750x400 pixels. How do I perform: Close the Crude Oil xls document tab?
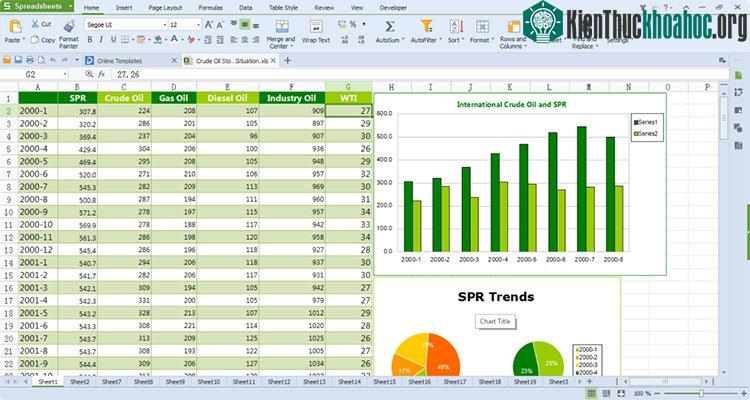click(273, 61)
